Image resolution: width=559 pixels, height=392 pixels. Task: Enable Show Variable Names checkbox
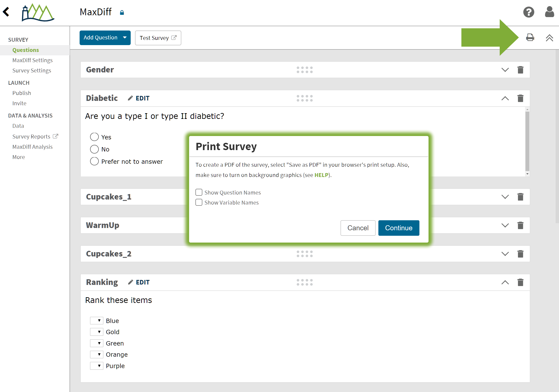pyautogui.click(x=198, y=202)
